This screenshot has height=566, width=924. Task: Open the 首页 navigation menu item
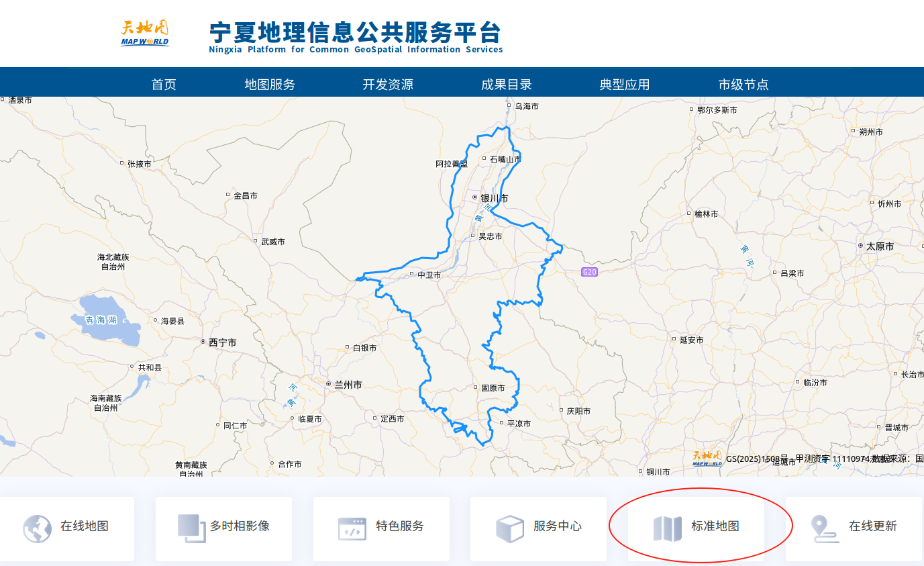(x=164, y=85)
